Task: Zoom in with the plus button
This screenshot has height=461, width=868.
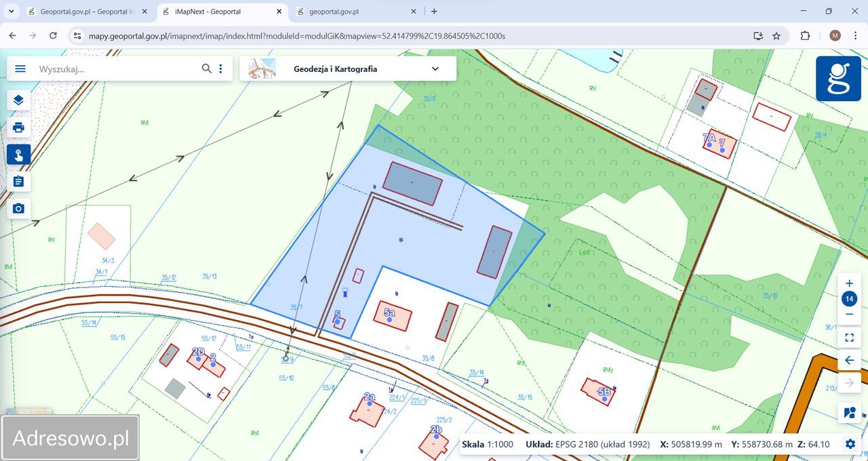Action: [849, 283]
